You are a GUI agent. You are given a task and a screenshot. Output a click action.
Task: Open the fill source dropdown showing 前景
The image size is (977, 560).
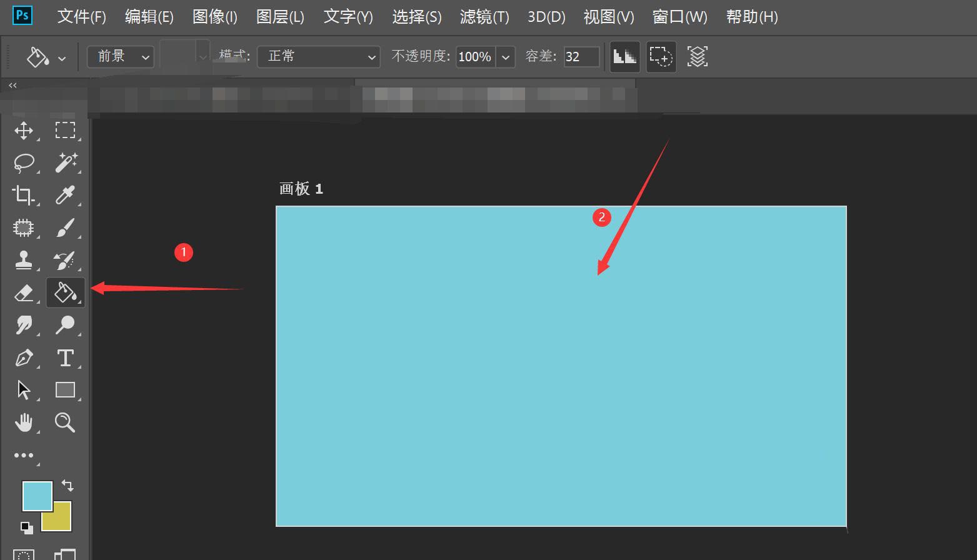click(120, 57)
